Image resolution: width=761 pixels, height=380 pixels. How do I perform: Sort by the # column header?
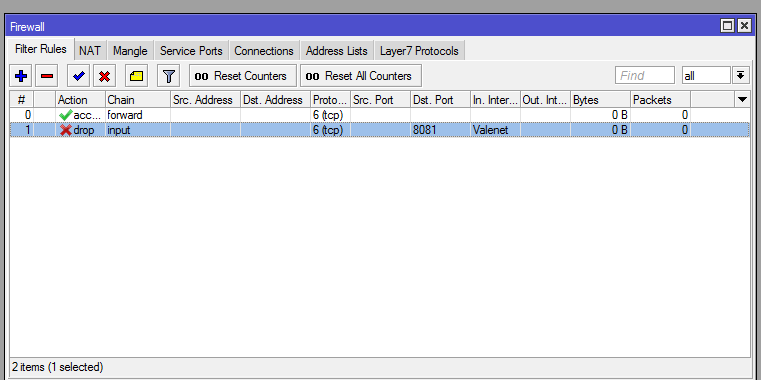point(21,100)
